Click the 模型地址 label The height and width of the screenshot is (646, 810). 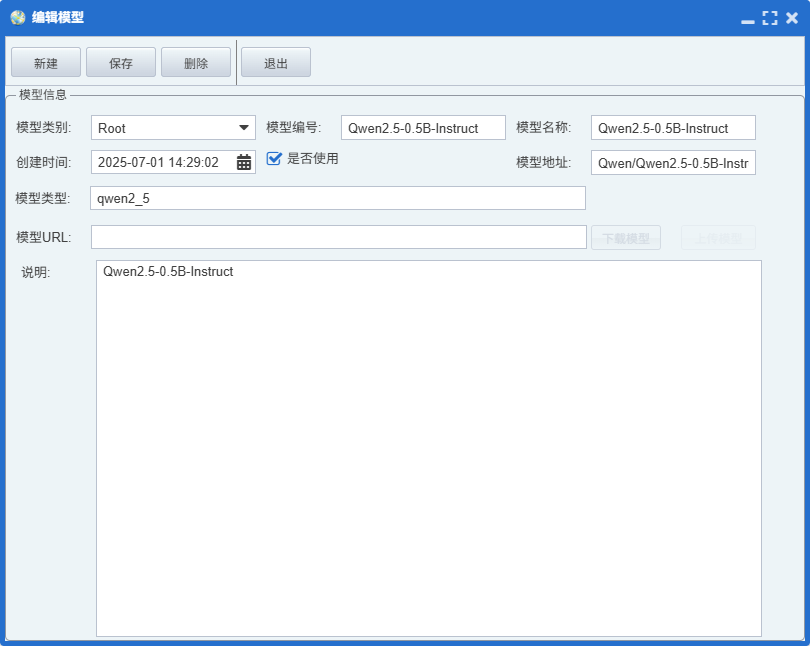544,163
